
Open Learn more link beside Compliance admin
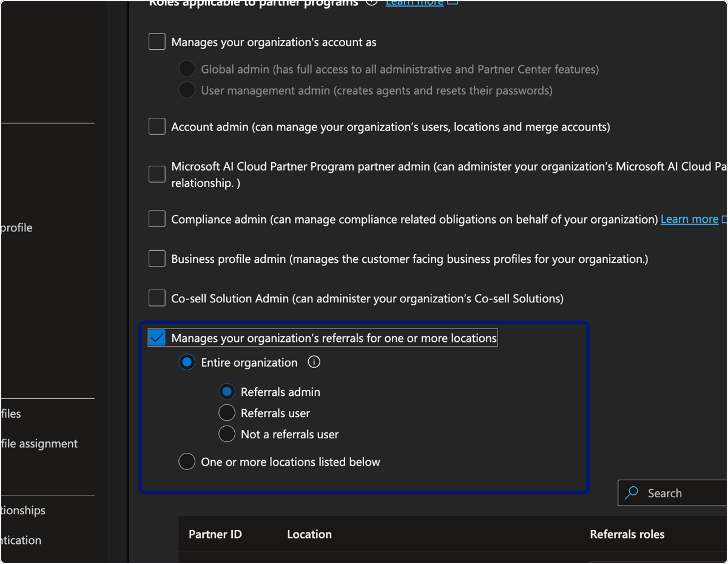689,219
